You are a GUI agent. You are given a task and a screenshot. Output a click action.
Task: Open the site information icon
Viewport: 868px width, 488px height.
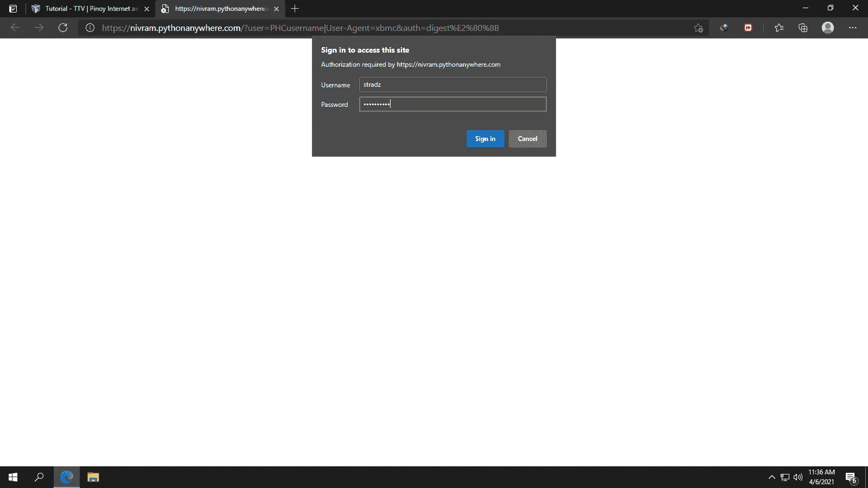tap(90, 28)
